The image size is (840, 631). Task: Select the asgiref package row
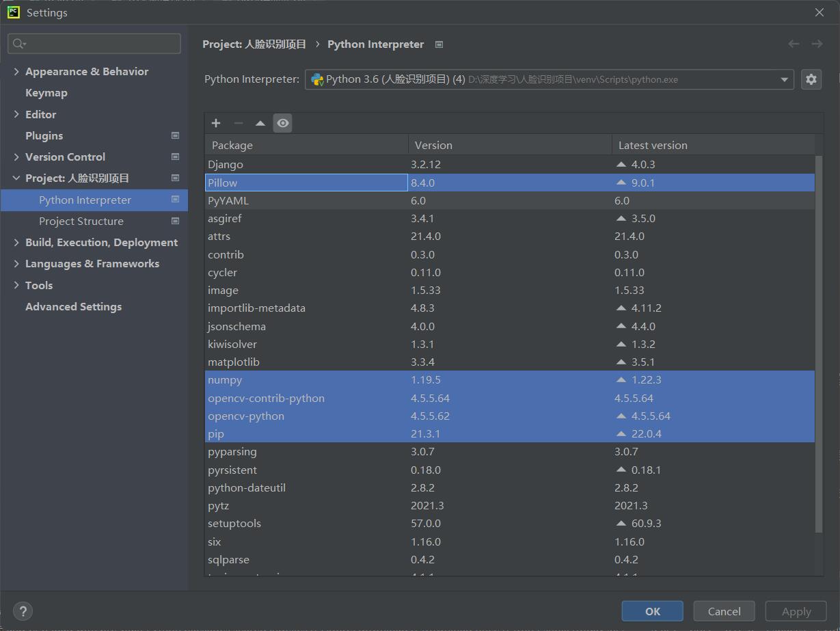tap(510, 218)
